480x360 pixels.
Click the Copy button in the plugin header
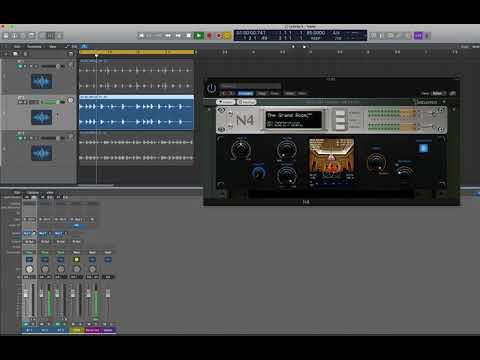click(262, 93)
